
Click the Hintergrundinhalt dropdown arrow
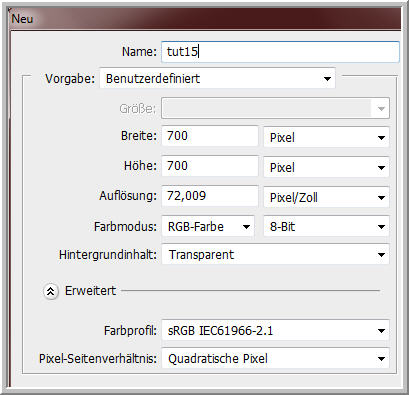(x=381, y=255)
